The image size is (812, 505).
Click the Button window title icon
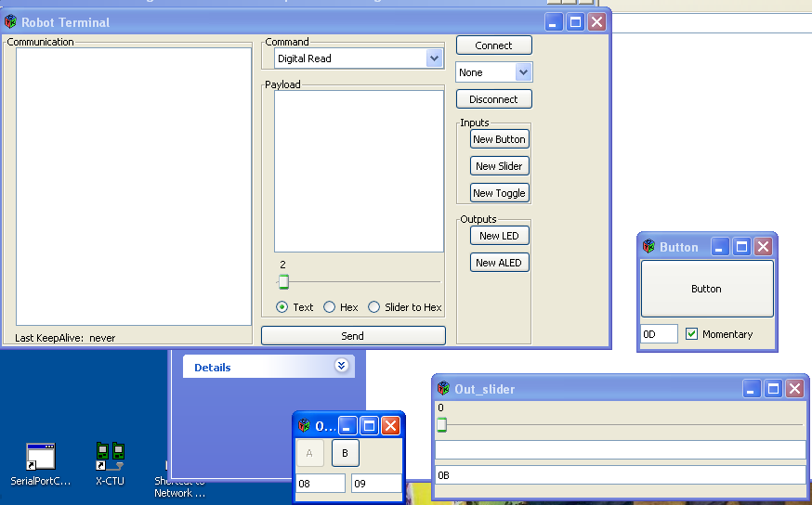(648, 247)
